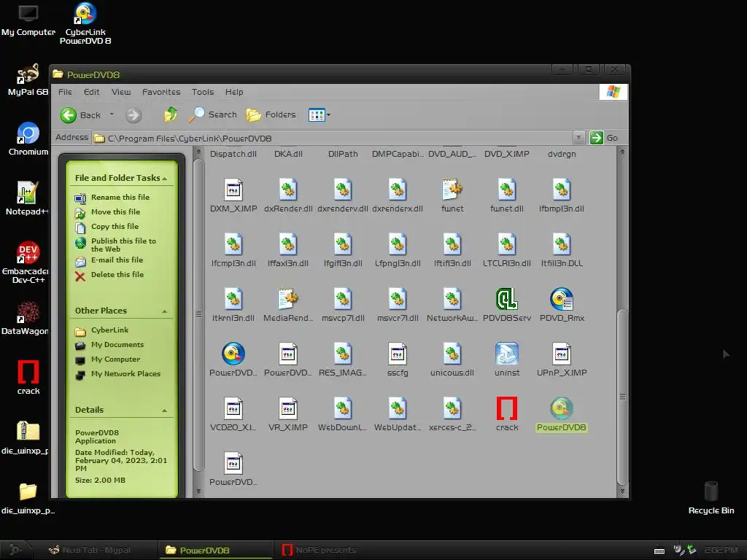
Task: Select the Recycle Bin icon
Action: pyautogui.click(x=711, y=497)
